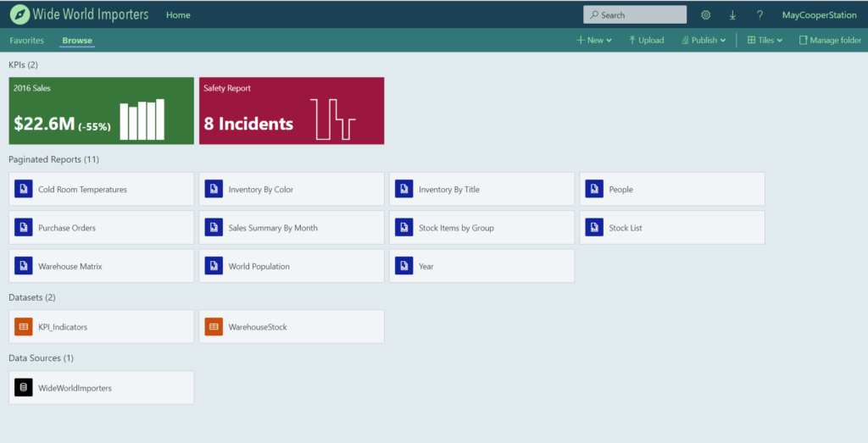Click the Paginated Reports (11) heading
This screenshot has height=443, width=868.
[53, 159]
